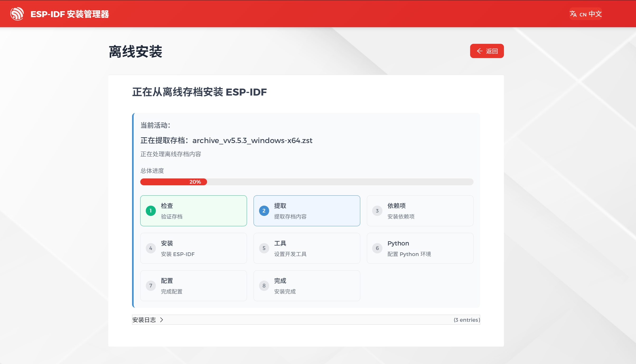Select the 依赖项 step card
Screen dimensions: 636x364
coord(420,211)
